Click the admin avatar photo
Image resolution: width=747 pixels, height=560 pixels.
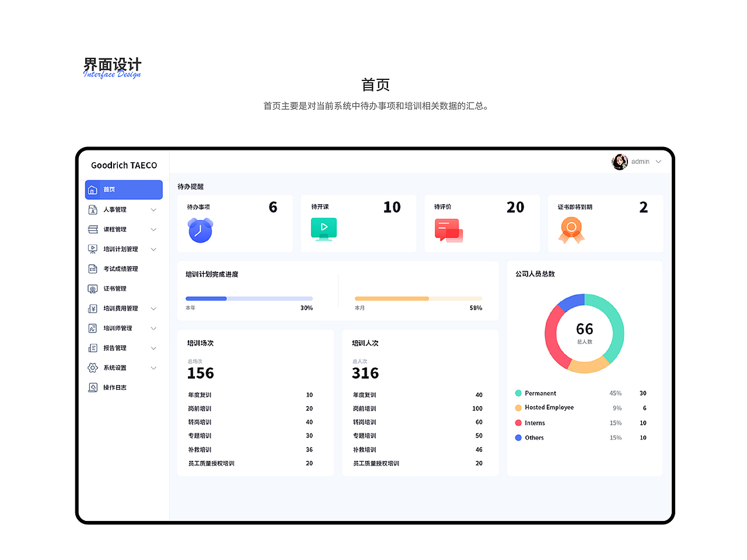point(620,162)
